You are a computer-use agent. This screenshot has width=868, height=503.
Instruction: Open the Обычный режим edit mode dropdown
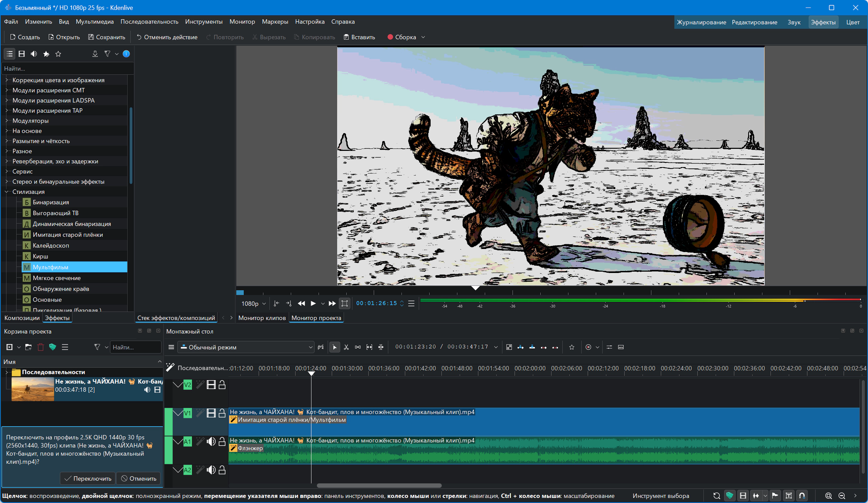(x=246, y=347)
